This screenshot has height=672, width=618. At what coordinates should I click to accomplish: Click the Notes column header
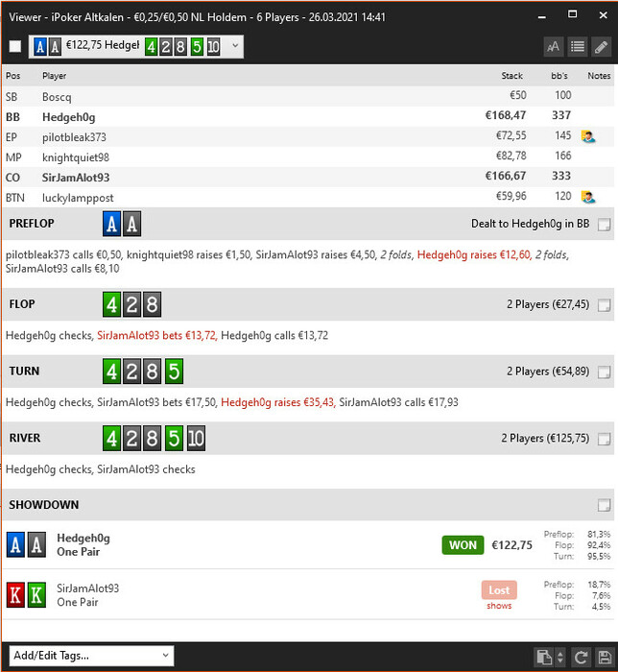point(599,76)
